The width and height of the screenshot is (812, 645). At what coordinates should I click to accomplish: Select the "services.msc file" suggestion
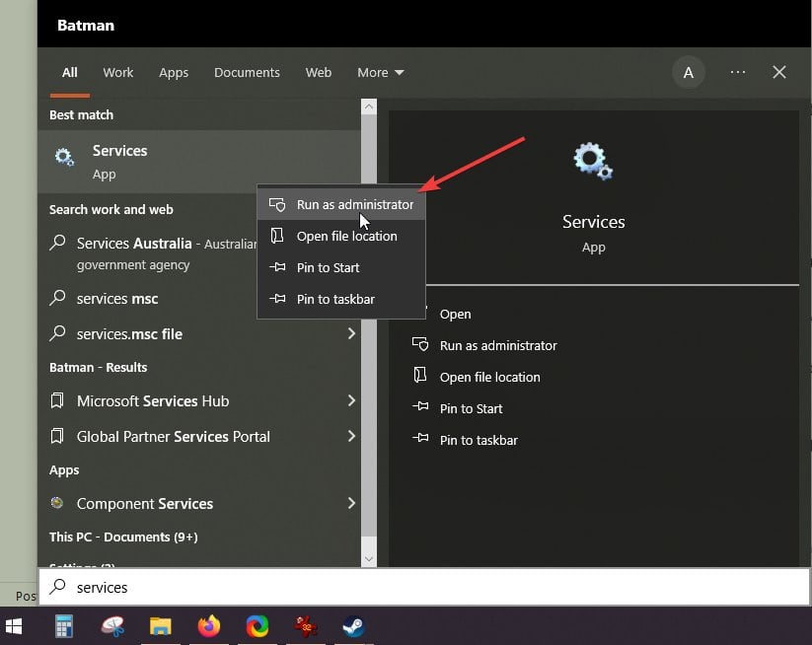click(x=199, y=334)
